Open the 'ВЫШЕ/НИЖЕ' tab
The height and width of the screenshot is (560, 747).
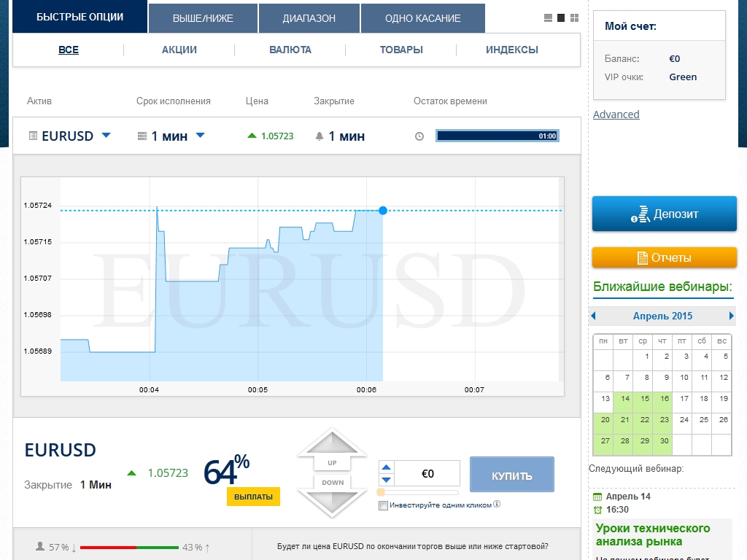point(203,18)
